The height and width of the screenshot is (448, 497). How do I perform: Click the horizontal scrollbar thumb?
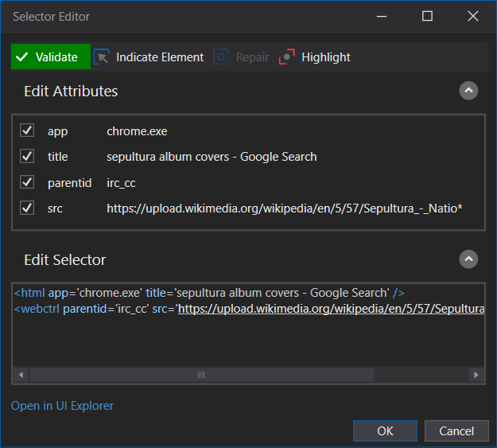201,374
